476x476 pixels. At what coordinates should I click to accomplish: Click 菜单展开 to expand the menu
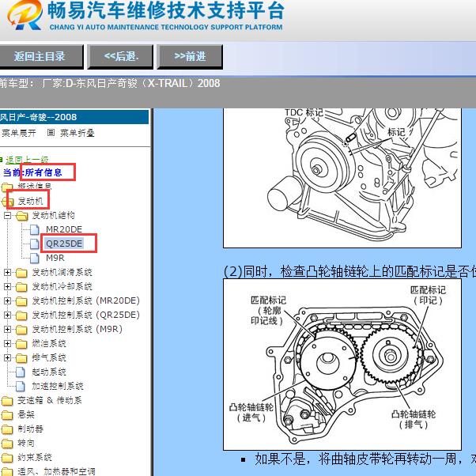tap(18, 133)
